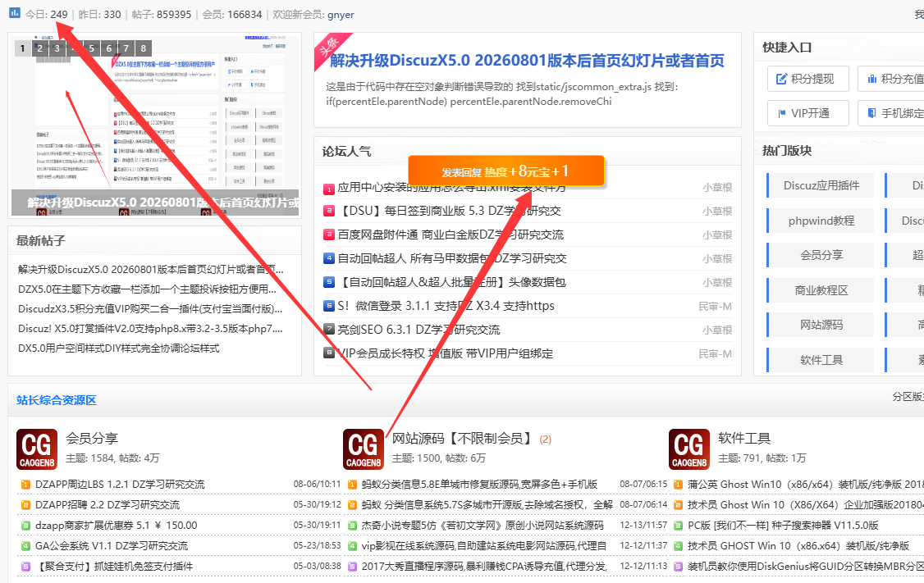Click orange icon beside DZAPP周边LBS 1.2.1
This screenshot has height=583, width=924.
[25, 485]
